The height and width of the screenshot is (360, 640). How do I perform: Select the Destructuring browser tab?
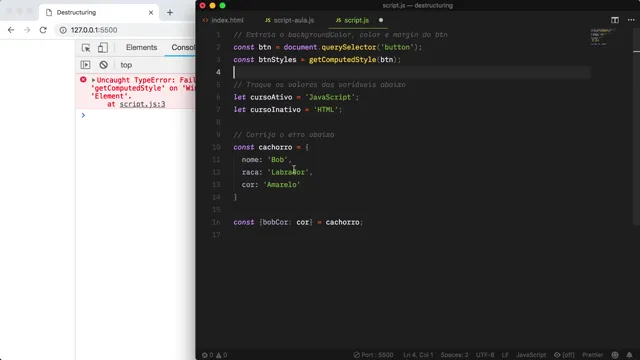tap(99, 13)
